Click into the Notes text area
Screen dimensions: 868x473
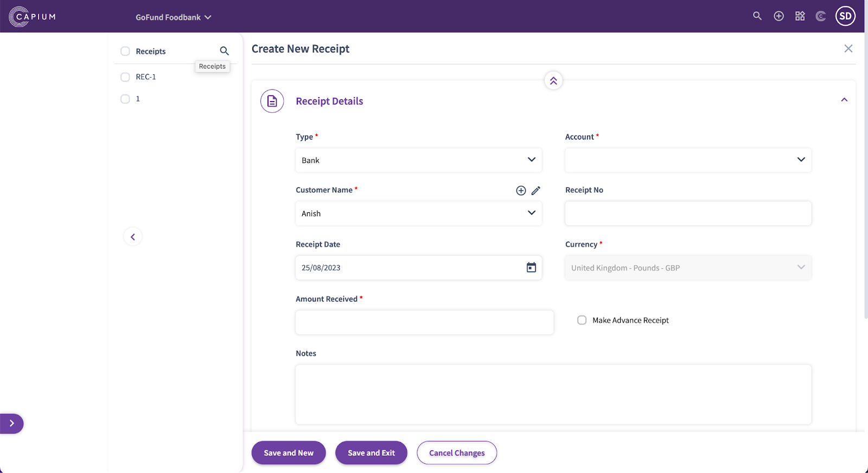(x=553, y=394)
